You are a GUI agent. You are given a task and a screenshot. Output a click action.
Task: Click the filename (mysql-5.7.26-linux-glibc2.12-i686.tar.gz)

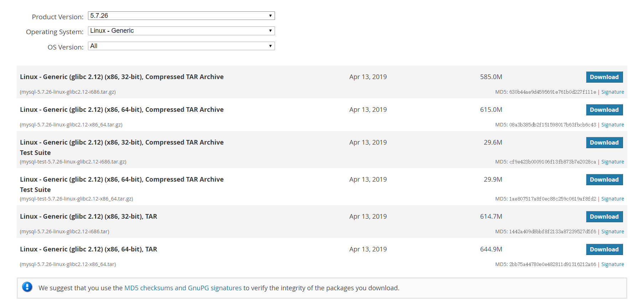point(68,92)
